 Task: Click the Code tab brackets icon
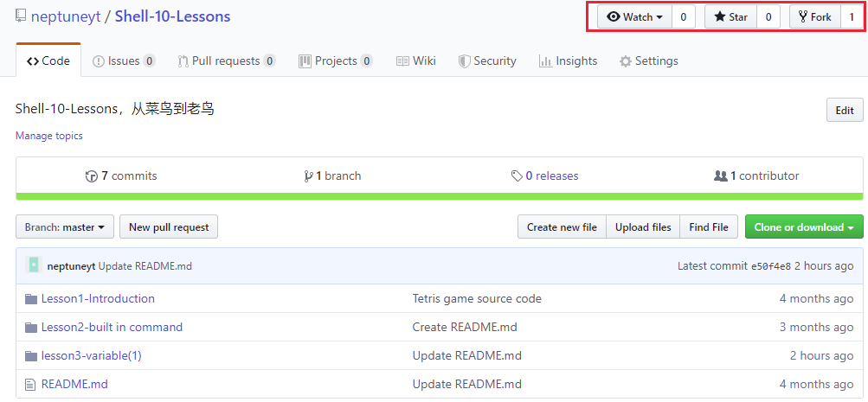[x=33, y=61]
